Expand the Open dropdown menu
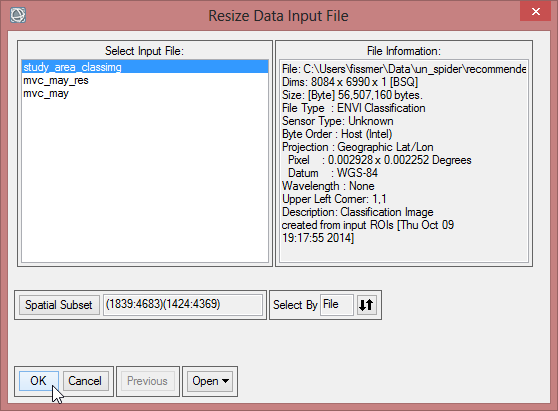Viewport: 558px width, 411px height. click(210, 381)
